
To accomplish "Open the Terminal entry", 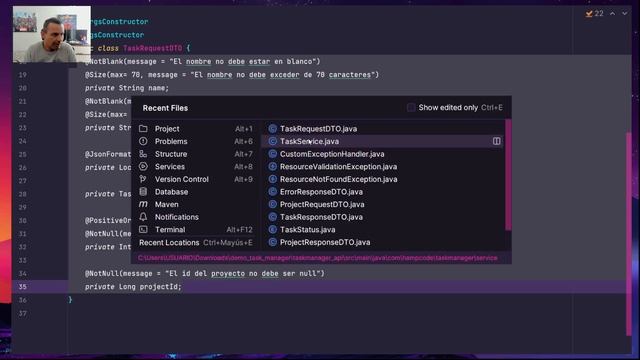I will tap(196, 230).
